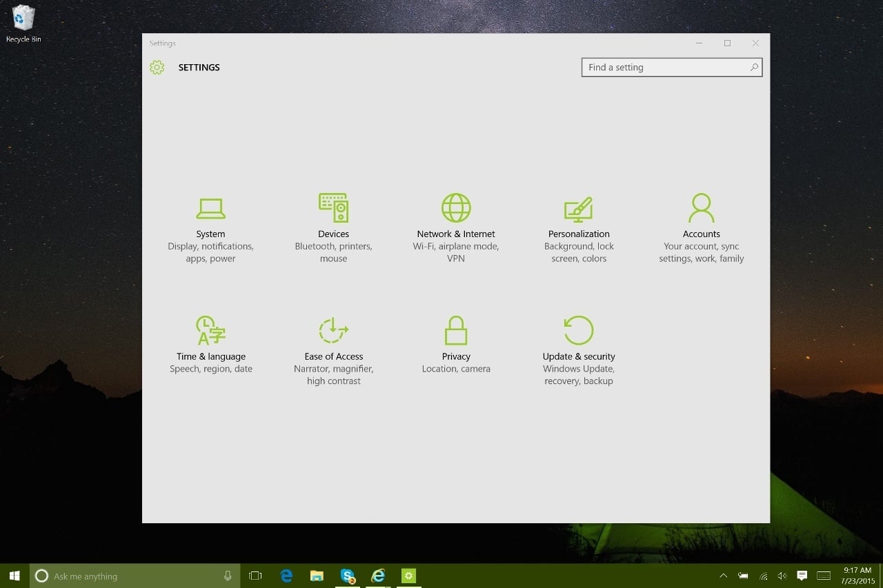Open the Start menu
Screen dimensions: 883x588
[x=14, y=575]
